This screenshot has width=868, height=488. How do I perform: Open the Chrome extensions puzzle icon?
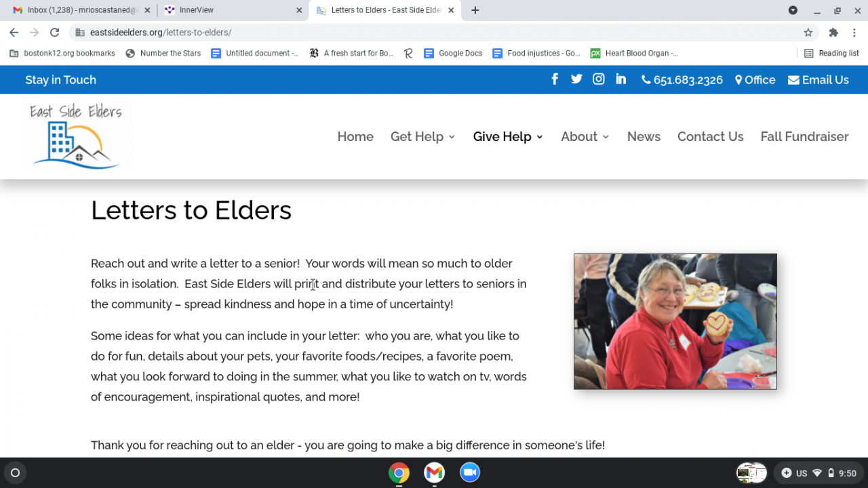coord(833,33)
